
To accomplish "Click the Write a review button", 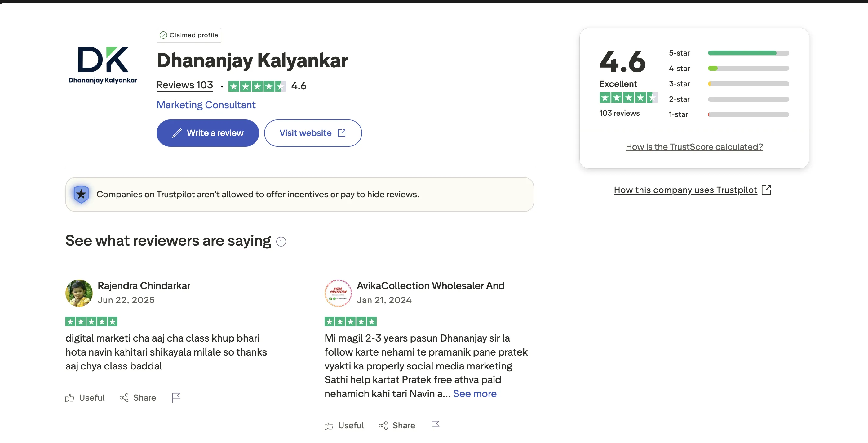I will click(208, 133).
